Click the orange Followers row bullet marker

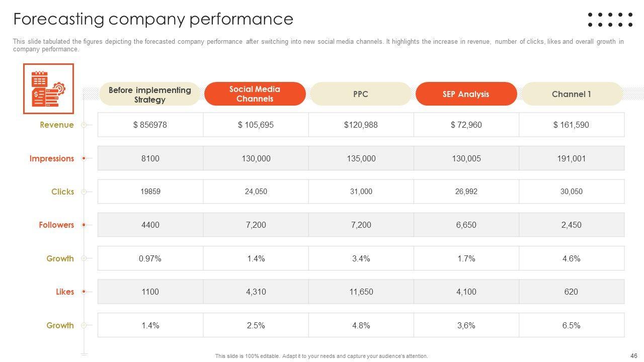pyautogui.click(x=84, y=225)
